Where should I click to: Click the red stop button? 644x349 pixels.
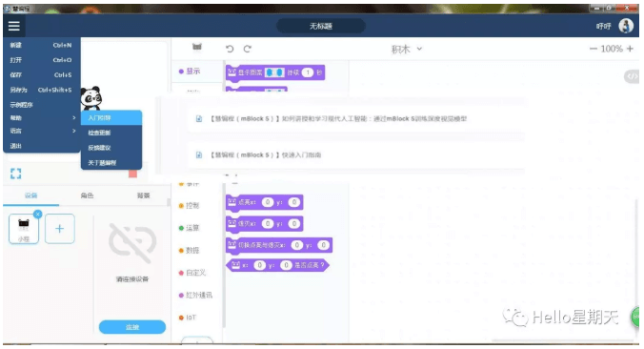[132, 174]
